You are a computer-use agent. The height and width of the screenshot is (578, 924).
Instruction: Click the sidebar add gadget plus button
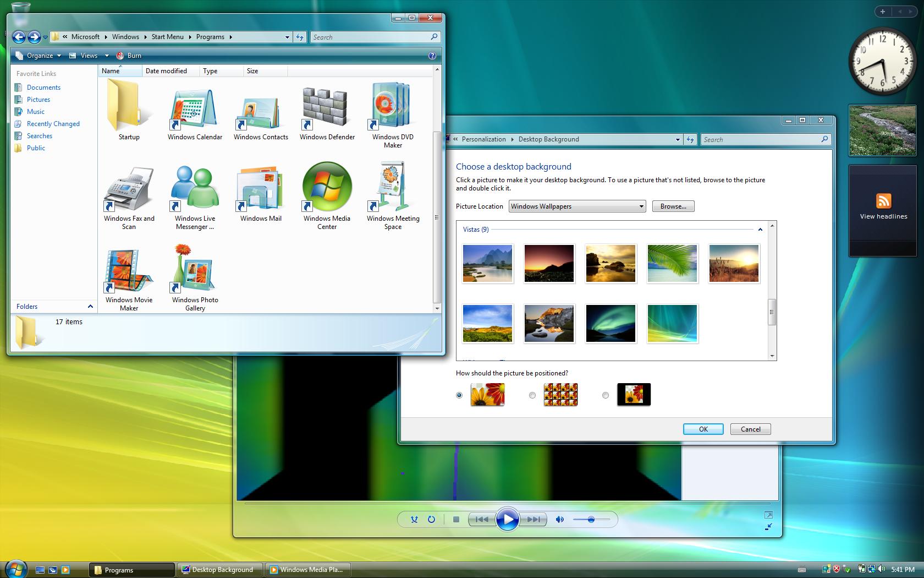pos(882,11)
